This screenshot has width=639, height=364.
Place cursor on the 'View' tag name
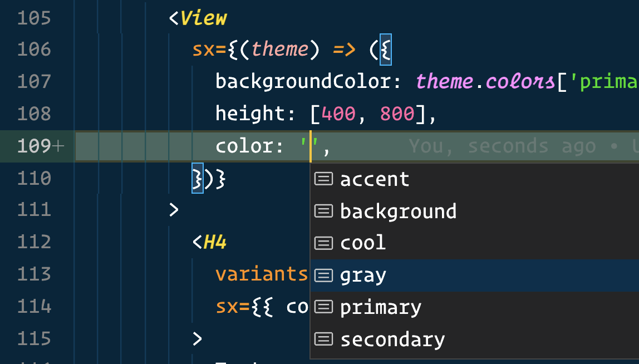203,18
